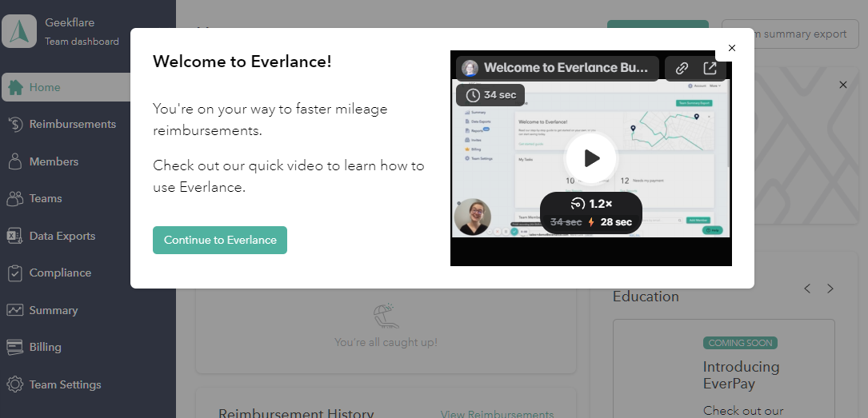868x418 pixels.
Task: Click the 'You're all caught up!' text
Action: [386, 342]
